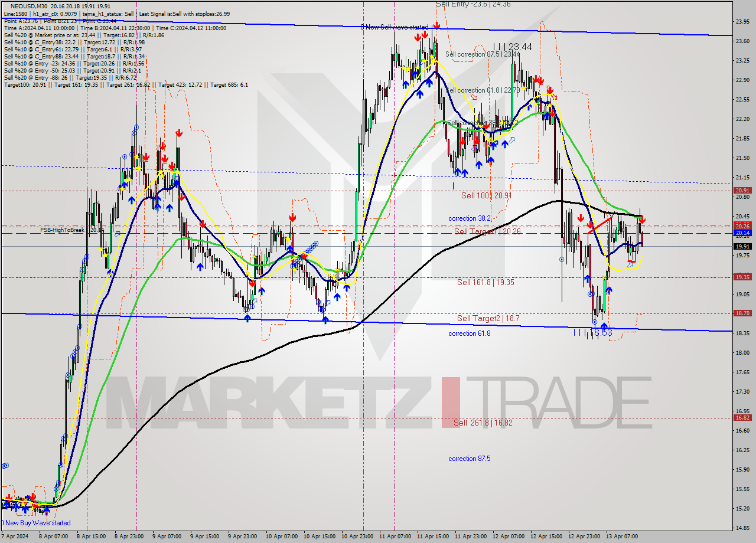The width and height of the screenshot is (756, 543).
Task: Click the black 19.91 current price tag
Action: 742,246
